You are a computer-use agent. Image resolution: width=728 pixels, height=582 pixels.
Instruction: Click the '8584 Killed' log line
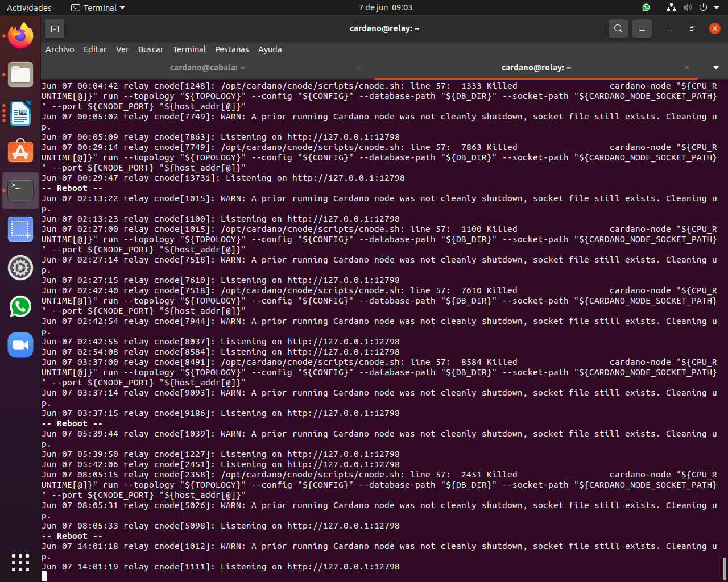pos(379,372)
